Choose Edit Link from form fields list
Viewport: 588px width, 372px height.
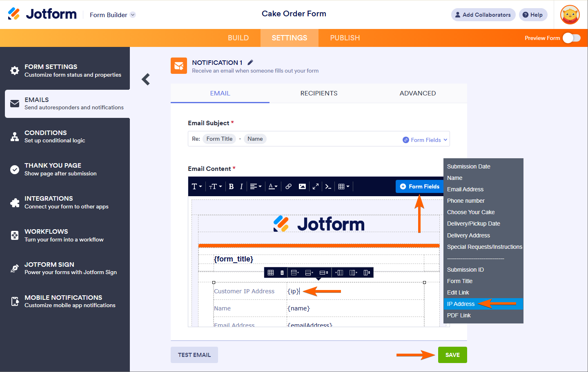[x=483, y=292]
